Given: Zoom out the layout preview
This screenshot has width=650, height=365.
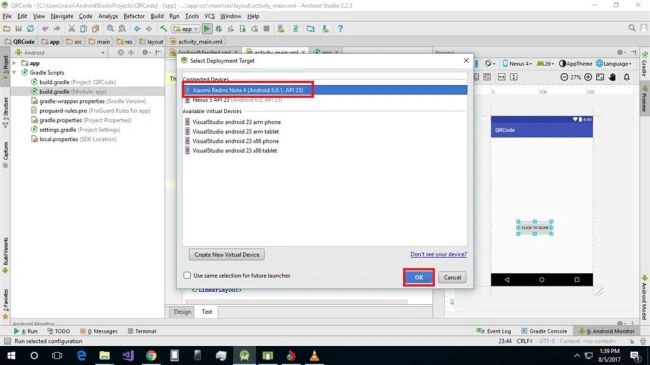Looking at the screenshot, I should (x=564, y=77).
